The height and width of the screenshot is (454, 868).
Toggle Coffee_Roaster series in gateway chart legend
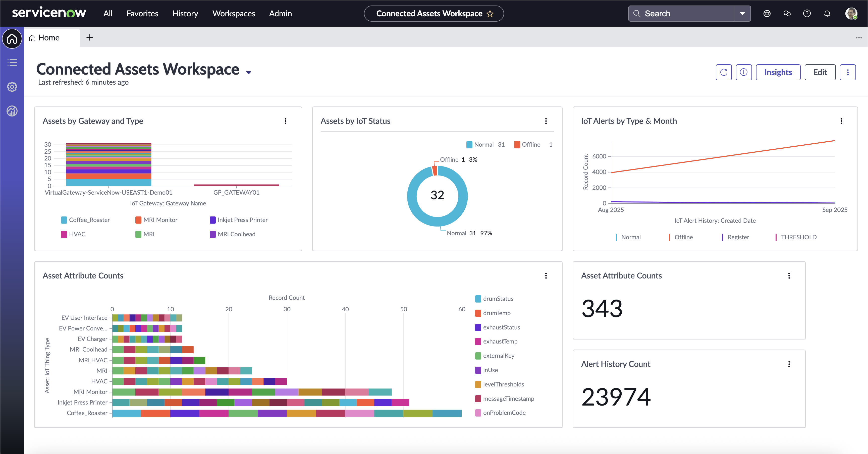(x=85, y=220)
